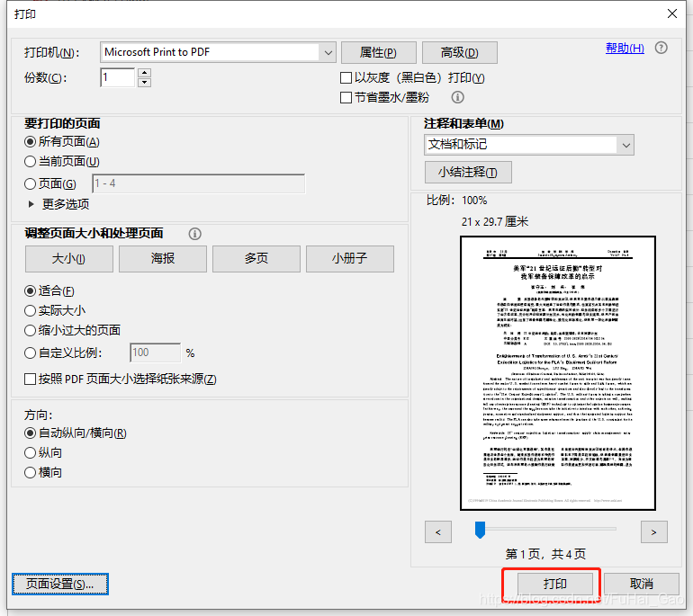Select 页面(G) page range radio

(30, 183)
